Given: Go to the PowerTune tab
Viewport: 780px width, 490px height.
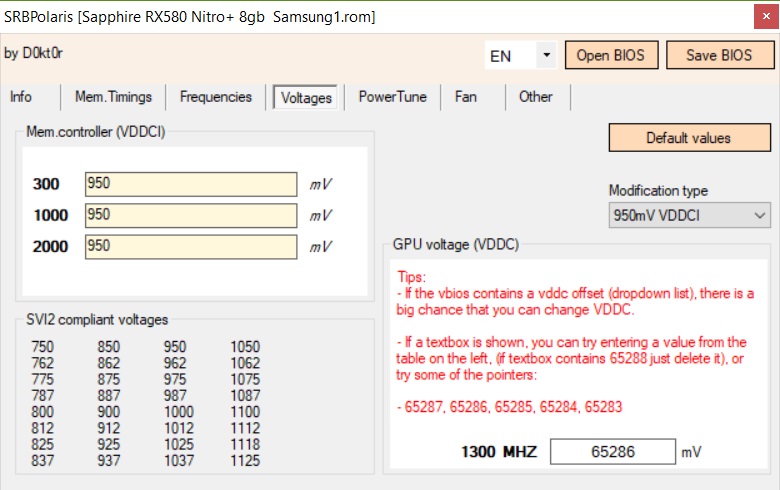Looking at the screenshot, I should pyautogui.click(x=392, y=97).
